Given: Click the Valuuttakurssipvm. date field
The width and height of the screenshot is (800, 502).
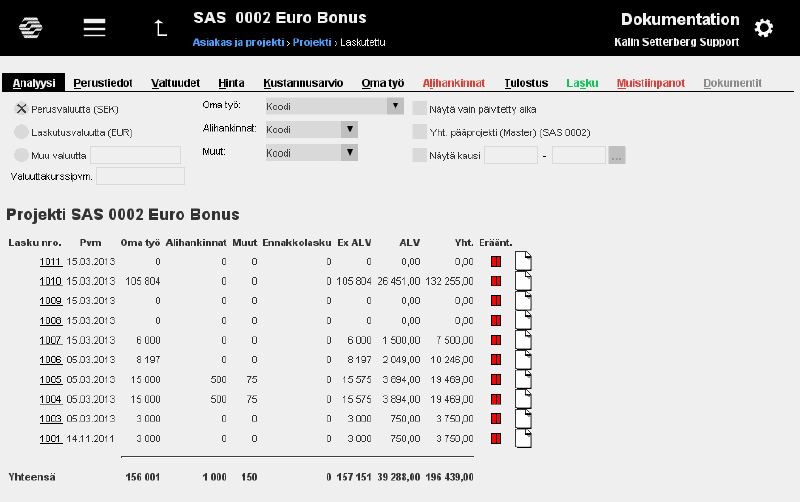Looking at the screenshot, I should [140, 176].
